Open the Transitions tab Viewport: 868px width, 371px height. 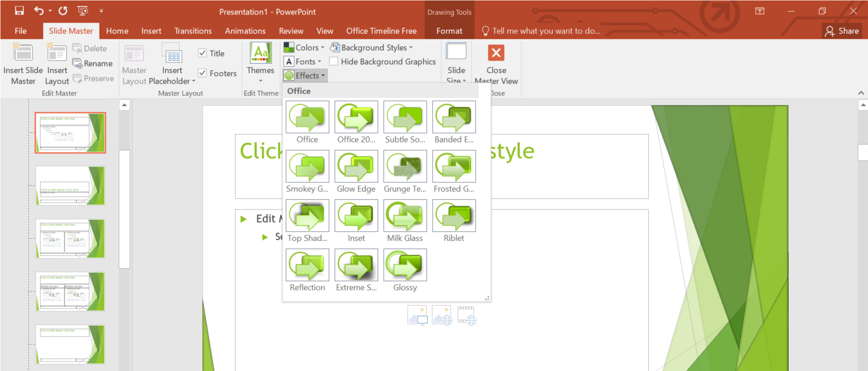coord(193,31)
